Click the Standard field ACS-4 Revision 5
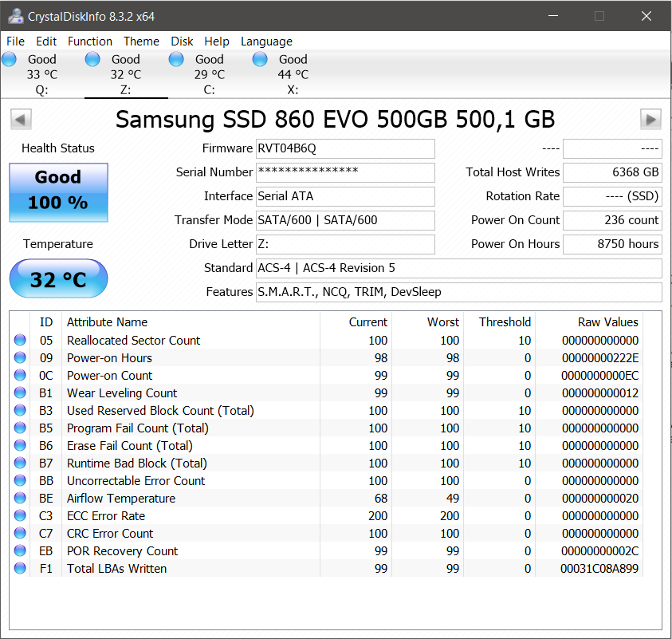The width and height of the screenshot is (672, 639). coord(459,268)
